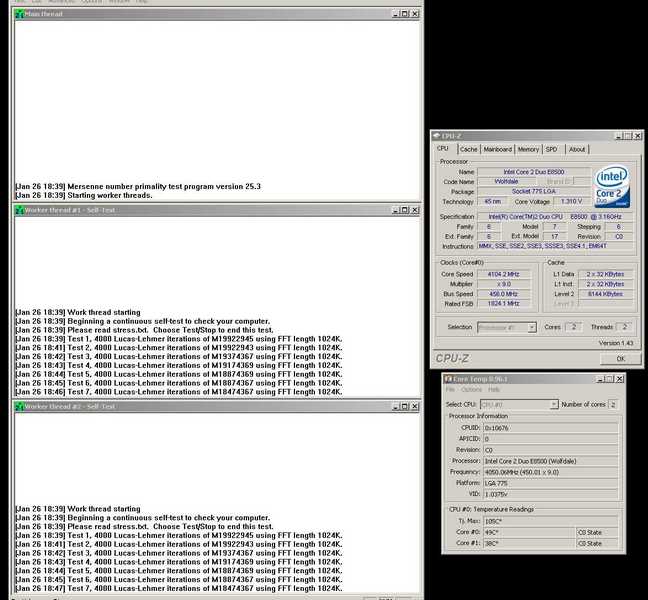648x600 pixels.
Task: Click the VID value 1.0375v
Action: (551, 494)
